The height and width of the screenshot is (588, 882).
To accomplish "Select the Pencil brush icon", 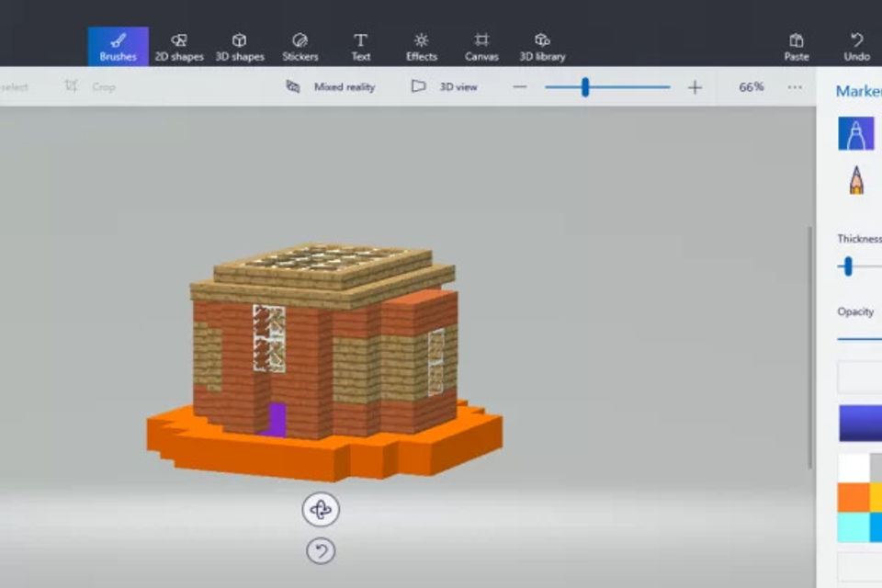I will click(x=856, y=180).
